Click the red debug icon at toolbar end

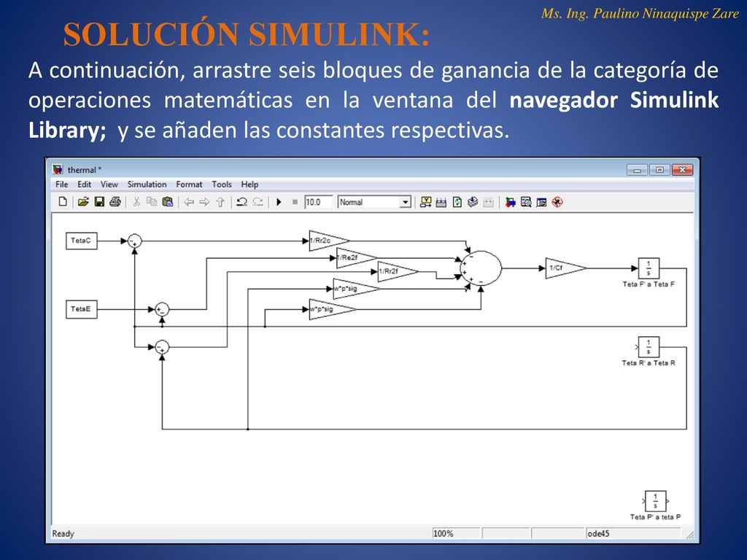click(557, 202)
